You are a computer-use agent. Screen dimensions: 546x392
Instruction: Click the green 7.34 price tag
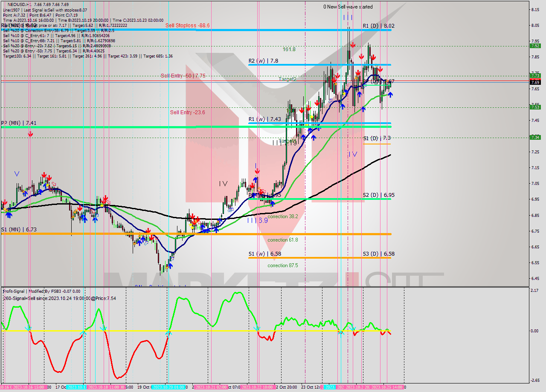(535, 137)
